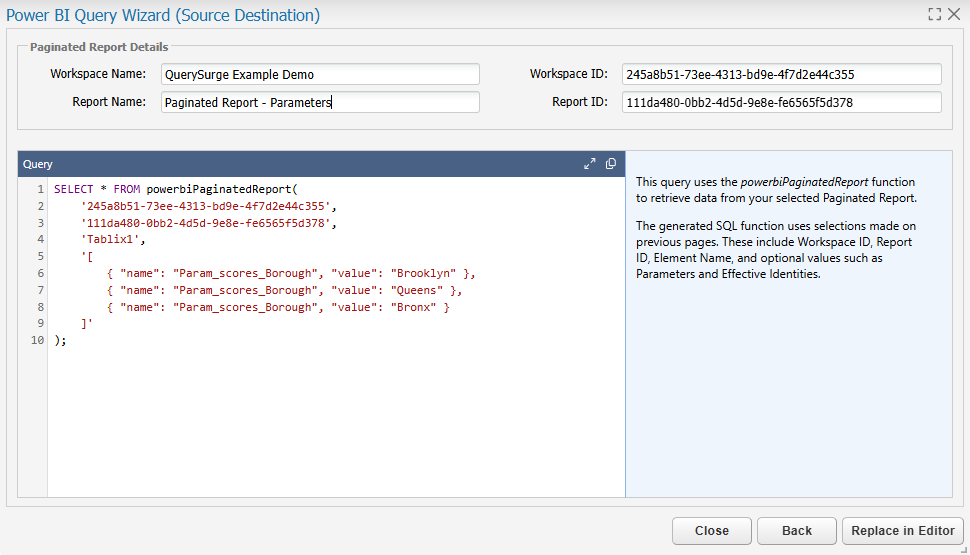Click Replace in Editor button
Viewport: 970px width, 555px height.
pos(903,531)
